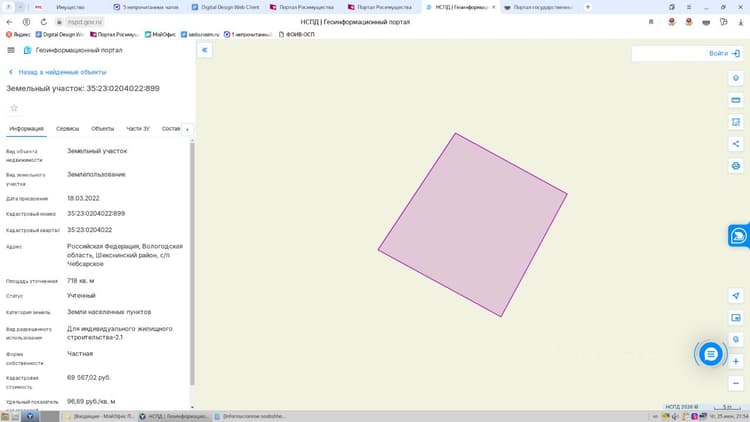750x422 pixels.
Task: Click the area selection tool icon
Action: tap(736, 122)
